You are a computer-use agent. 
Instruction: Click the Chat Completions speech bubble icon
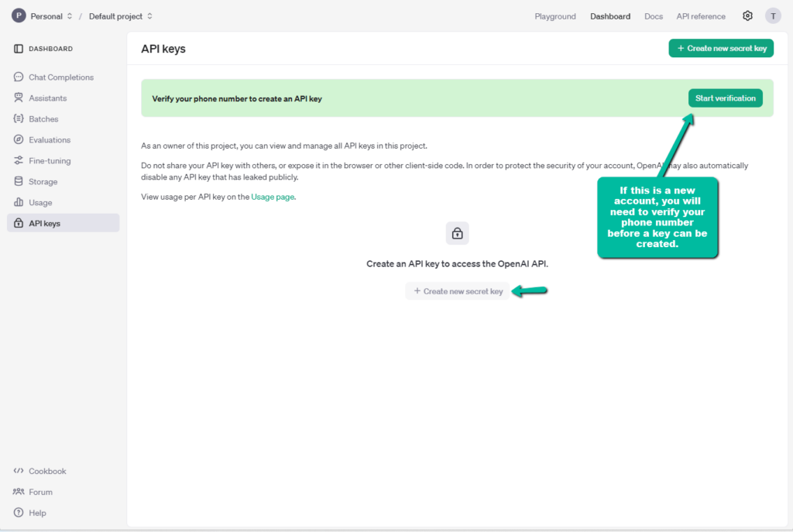click(x=19, y=77)
